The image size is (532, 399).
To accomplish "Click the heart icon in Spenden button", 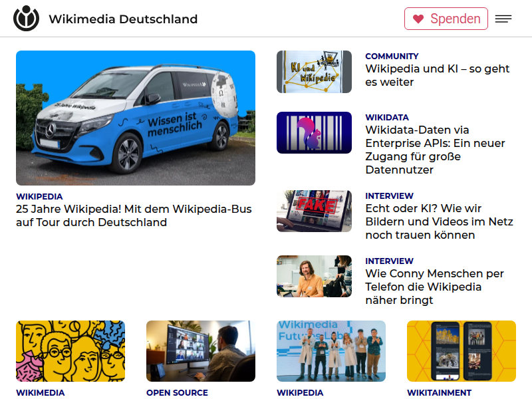I will (x=418, y=19).
